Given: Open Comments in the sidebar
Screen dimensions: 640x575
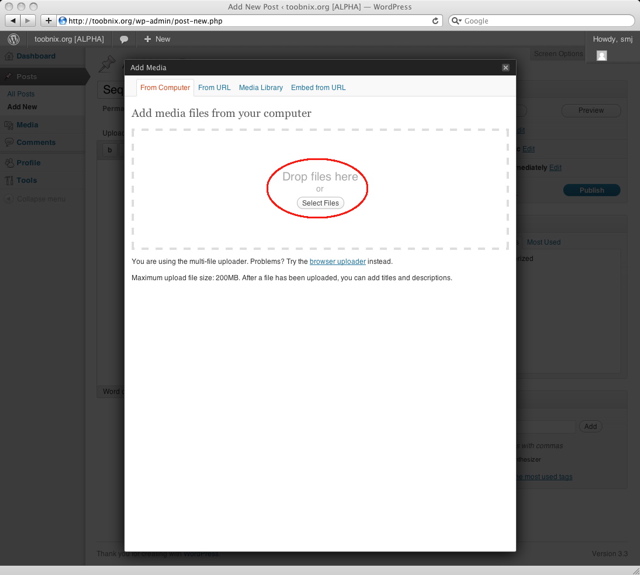Looking at the screenshot, I should (x=36, y=142).
